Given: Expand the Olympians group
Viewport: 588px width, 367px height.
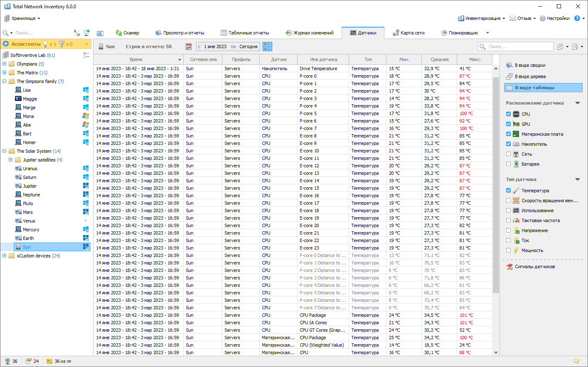Looking at the screenshot, I should tap(5, 64).
